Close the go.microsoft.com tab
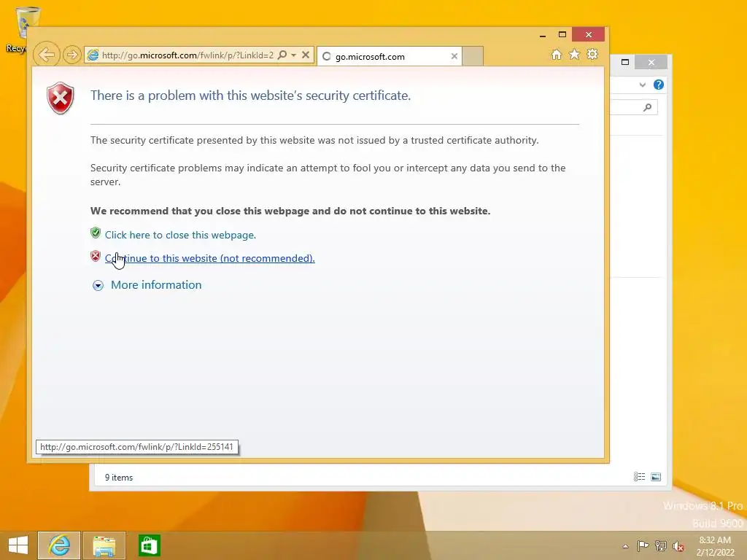747x560 pixels. pos(454,56)
